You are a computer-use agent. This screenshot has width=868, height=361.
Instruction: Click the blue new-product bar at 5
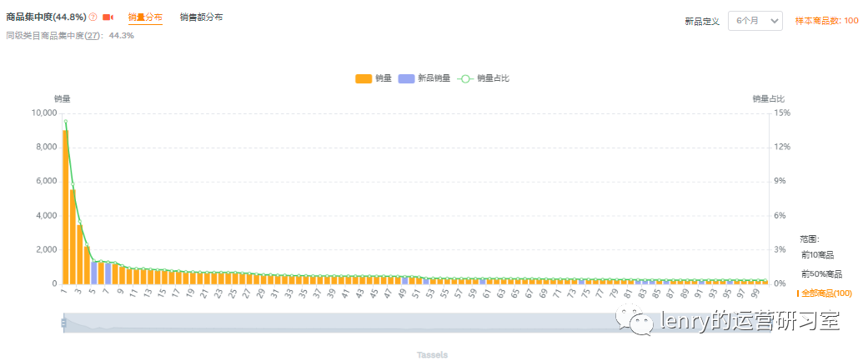(x=94, y=273)
